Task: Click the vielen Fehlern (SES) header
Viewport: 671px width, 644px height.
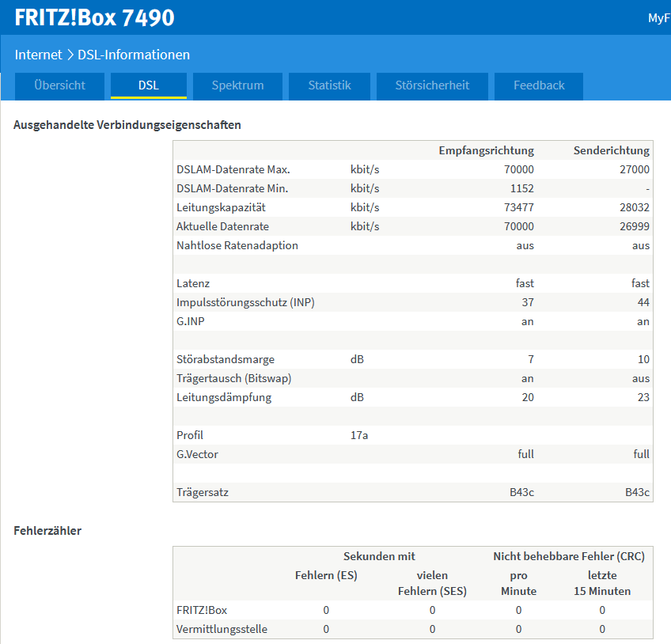Action: click(x=432, y=583)
